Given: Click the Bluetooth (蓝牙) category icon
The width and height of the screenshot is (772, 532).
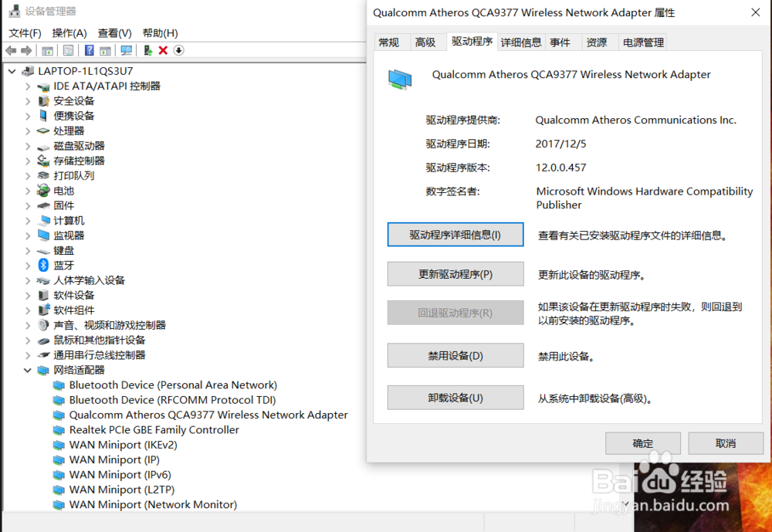Looking at the screenshot, I should (x=43, y=265).
